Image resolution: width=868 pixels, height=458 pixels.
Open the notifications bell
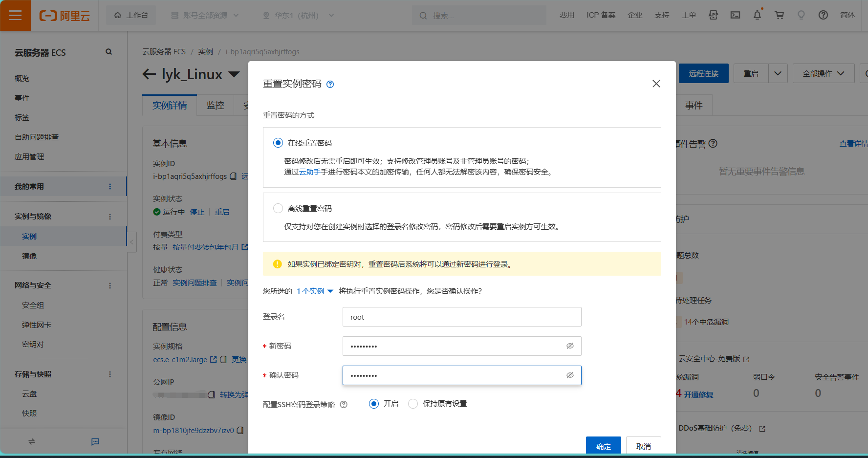pyautogui.click(x=757, y=15)
